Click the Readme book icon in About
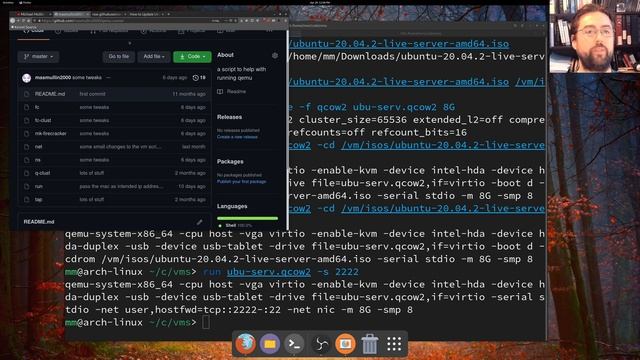Viewport: 640px width, 360px height. 220,91
